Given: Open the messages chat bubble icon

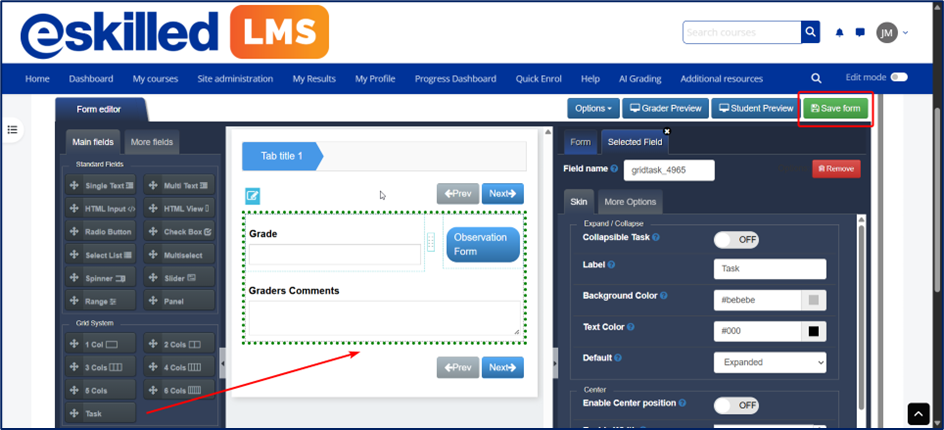Looking at the screenshot, I should click(860, 33).
